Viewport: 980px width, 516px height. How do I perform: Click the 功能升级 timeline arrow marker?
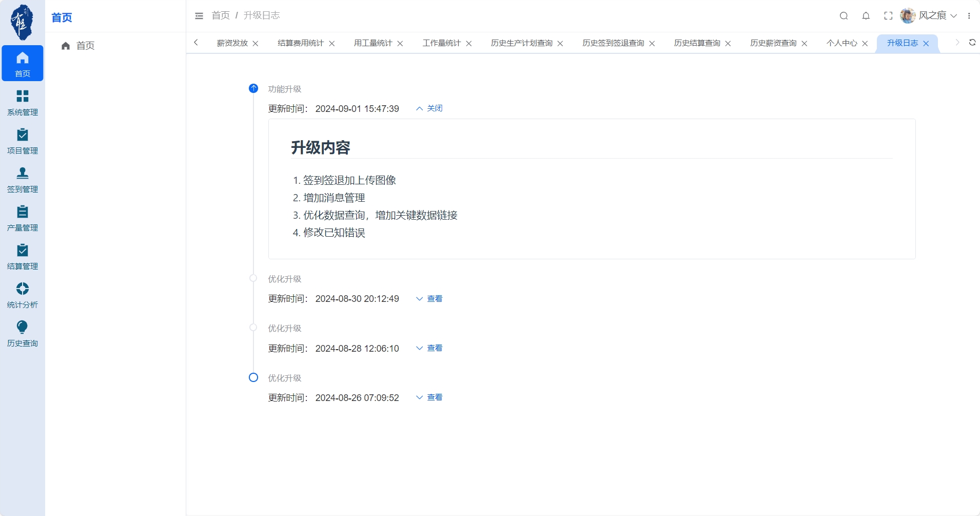[253, 88]
